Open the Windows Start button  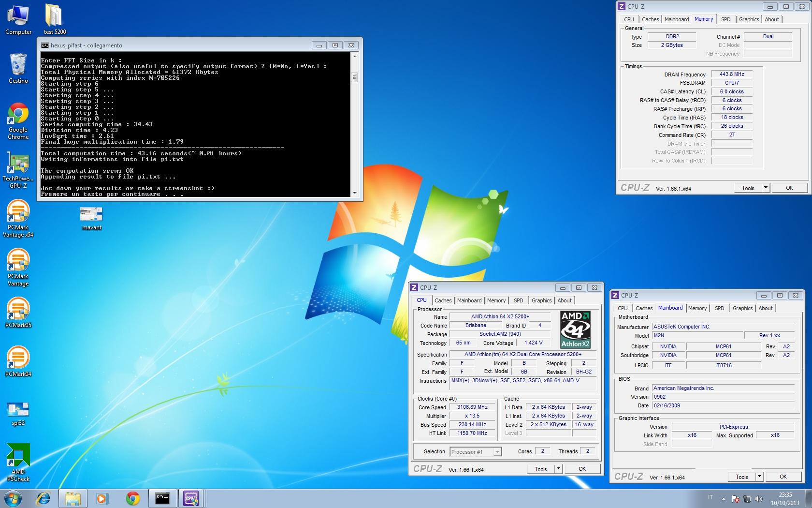pos(13,498)
